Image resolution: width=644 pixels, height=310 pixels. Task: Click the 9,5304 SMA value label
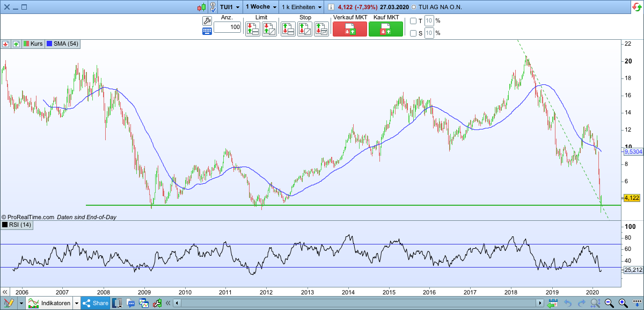(633, 152)
